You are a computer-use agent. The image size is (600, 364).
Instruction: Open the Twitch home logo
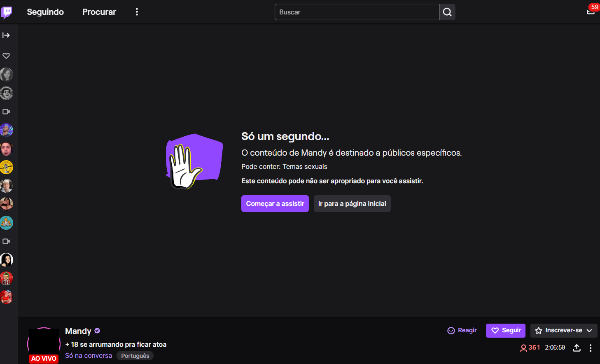pos(7,12)
